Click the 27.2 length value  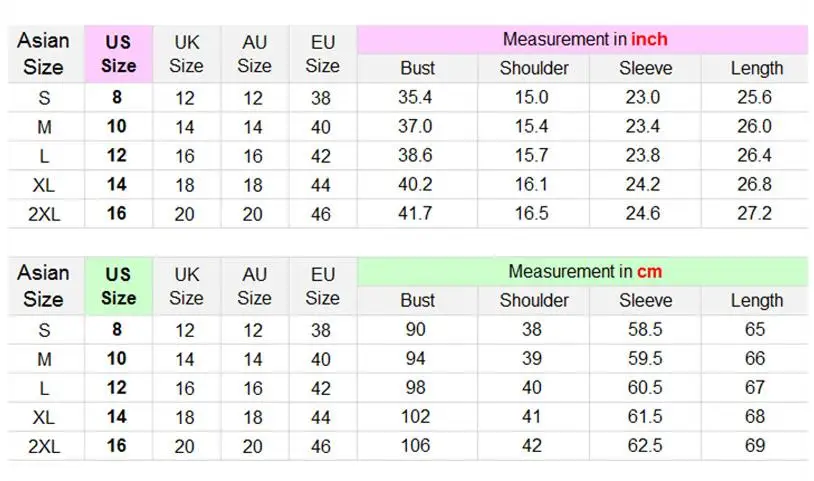756,214
